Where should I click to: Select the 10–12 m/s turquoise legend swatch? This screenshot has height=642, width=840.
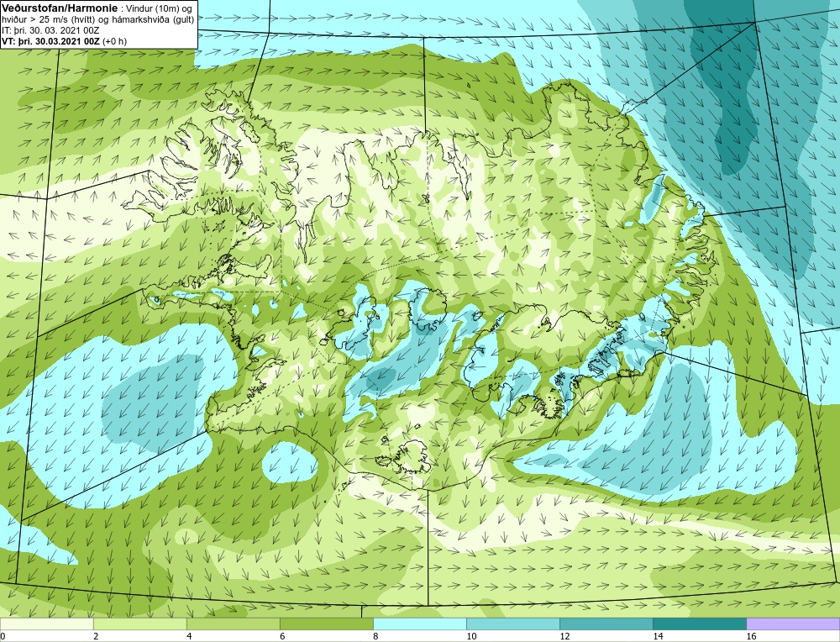tap(512, 624)
